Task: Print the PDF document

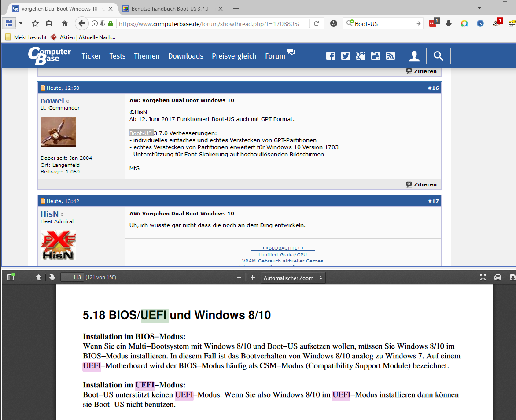Action: point(498,277)
